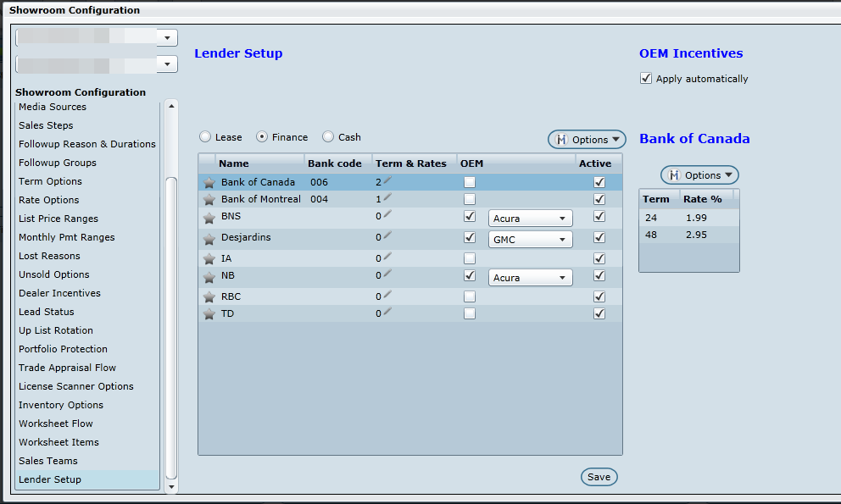841x504 pixels.
Task: Edit Bank of Canada term rates pencil
Action: click(x=387, y=180)
